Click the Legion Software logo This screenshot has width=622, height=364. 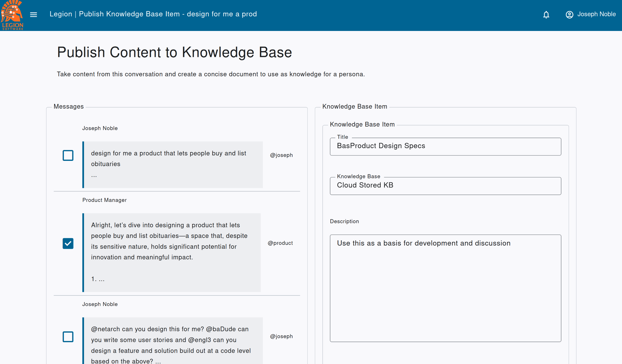coord(12,15)
